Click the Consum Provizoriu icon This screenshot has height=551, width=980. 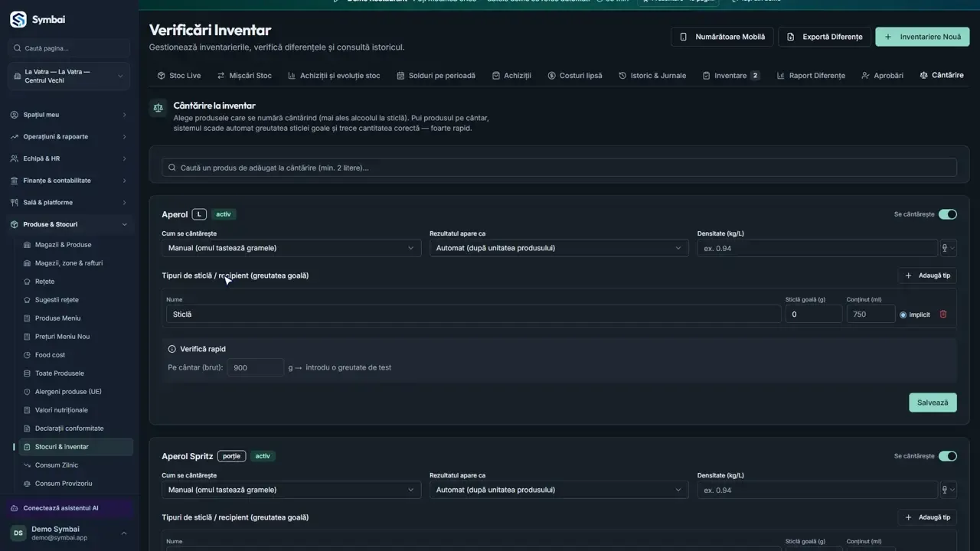click(x=28, y=484)
